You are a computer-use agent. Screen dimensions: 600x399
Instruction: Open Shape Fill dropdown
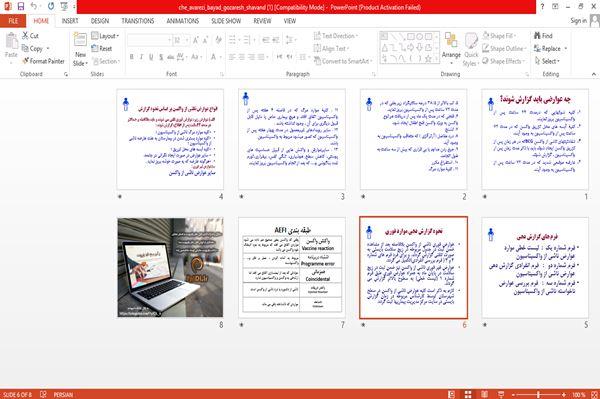point(499,36)
